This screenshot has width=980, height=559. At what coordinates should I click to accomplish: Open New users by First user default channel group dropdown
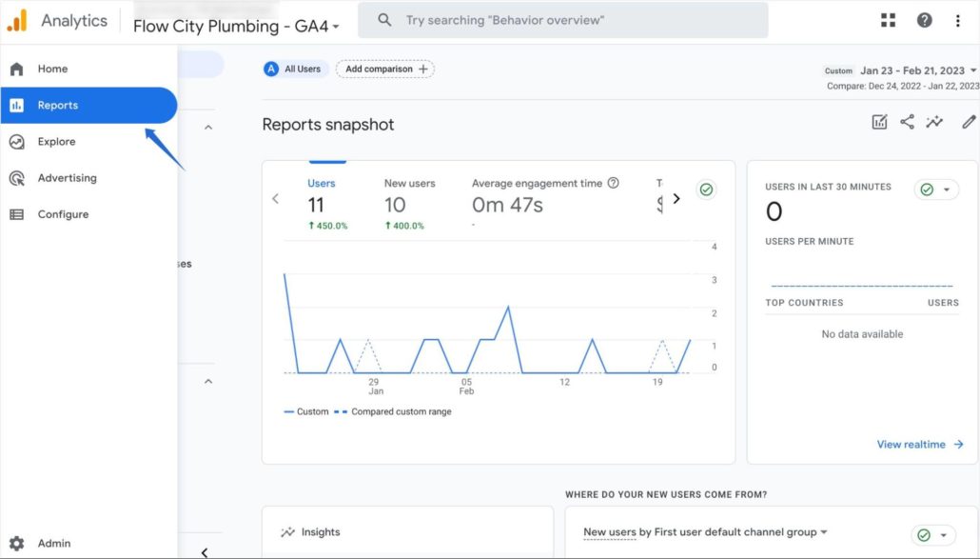[705, 532]
